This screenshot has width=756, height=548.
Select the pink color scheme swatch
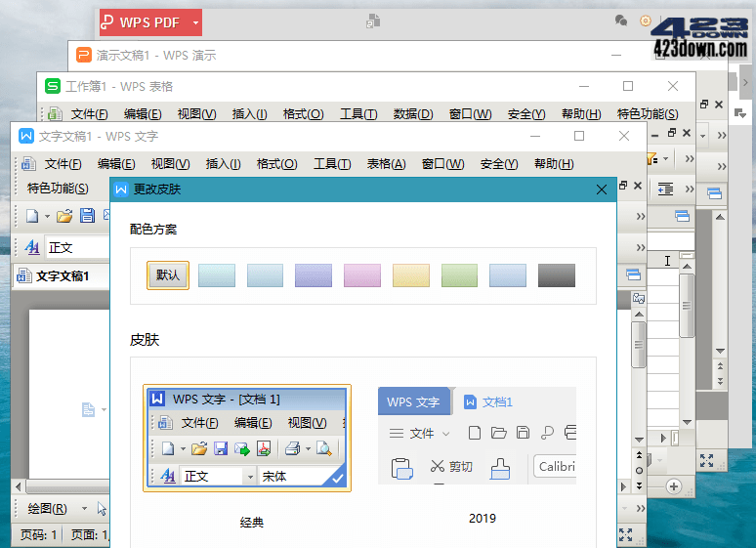pyautogui.click(x=362, y=275)
